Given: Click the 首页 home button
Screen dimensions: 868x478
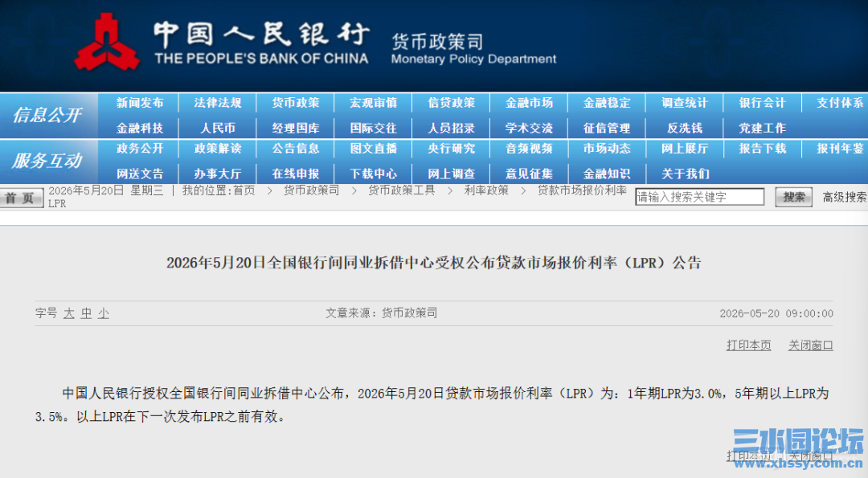Looking at the screenshot, I should pyautogui.click(x=21, y=198).
